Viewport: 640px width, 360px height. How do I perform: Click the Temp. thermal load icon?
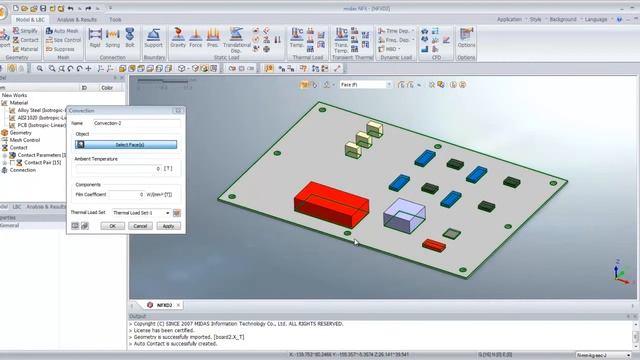pos(297,38)
